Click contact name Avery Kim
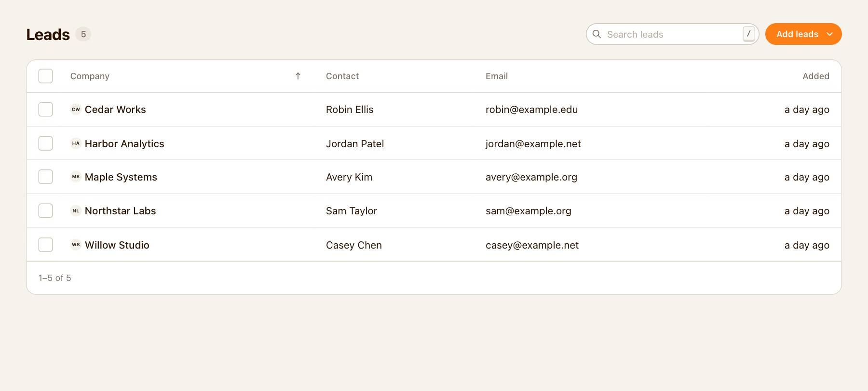Screen dimensions: 868x391 coord(349,177)
